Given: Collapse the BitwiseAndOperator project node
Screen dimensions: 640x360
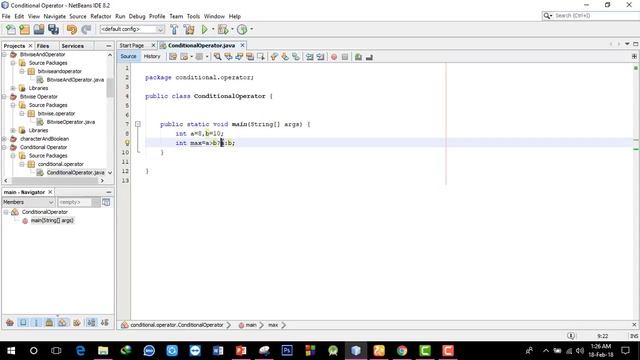Looking at the screenshot, I should (x=4, y=54).
